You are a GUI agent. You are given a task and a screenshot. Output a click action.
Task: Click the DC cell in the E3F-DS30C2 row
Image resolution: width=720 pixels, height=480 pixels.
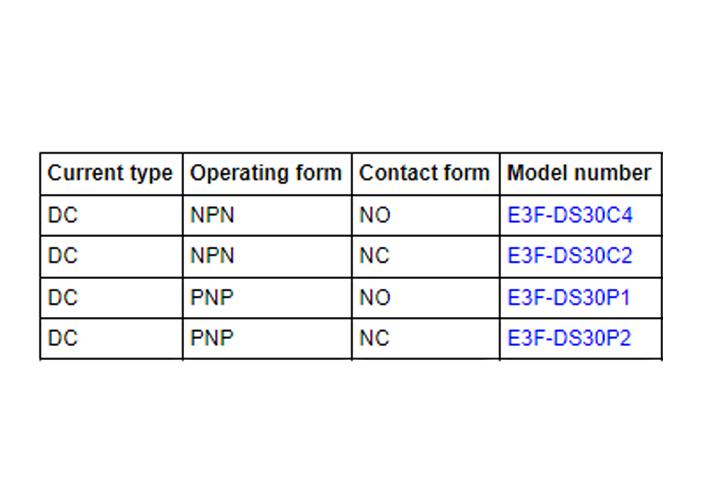[63, 256]
